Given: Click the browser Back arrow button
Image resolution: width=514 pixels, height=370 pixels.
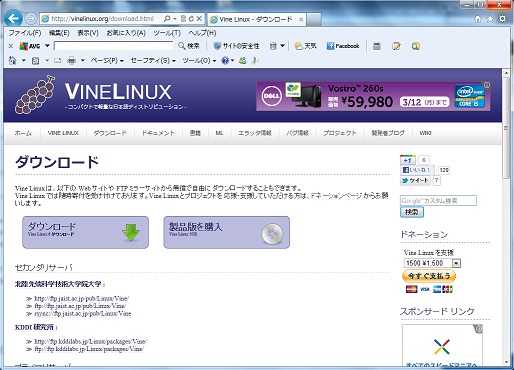Looking at the screenshot, I should click(x=13, y=19).
